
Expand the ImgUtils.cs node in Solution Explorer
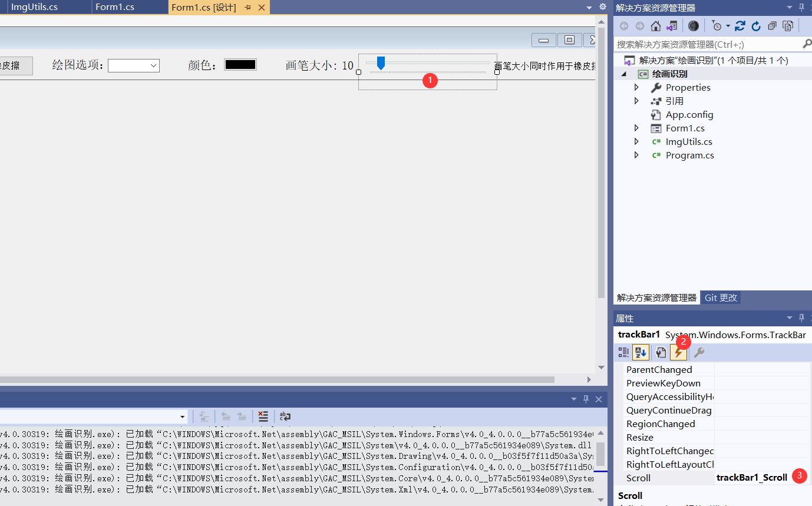point(636,141)
